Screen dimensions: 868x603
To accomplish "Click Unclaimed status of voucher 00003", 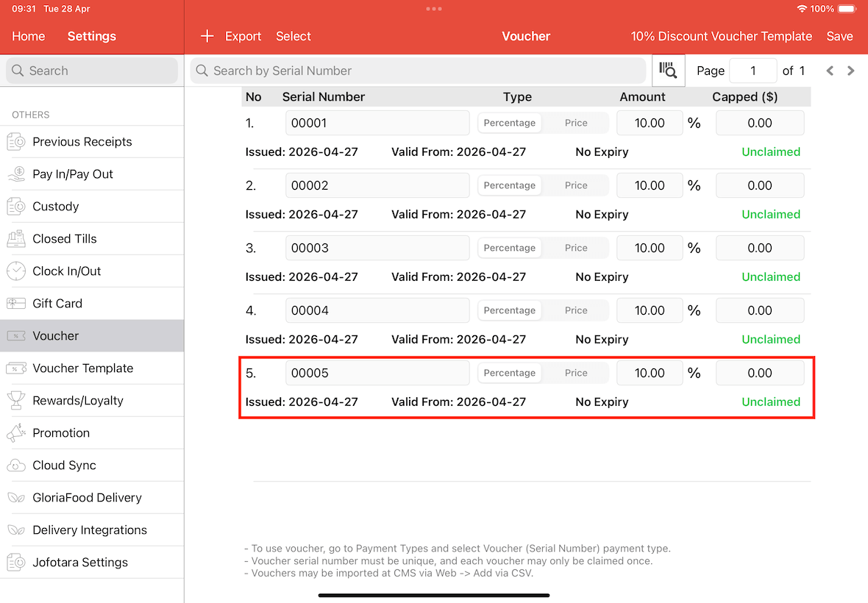I will pyautogui.click(x=771, y=276).
